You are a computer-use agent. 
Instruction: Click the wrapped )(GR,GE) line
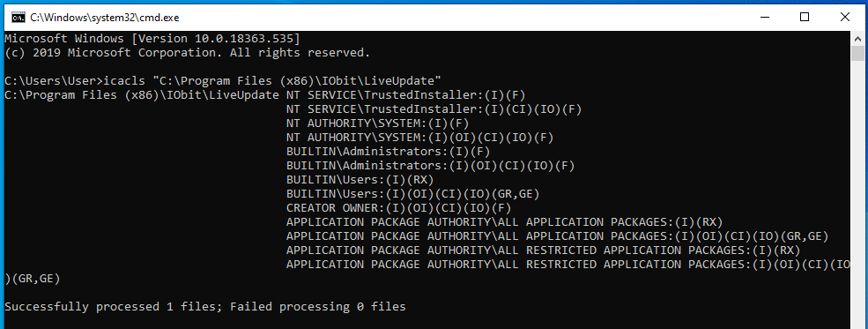(x=32, y=278)
